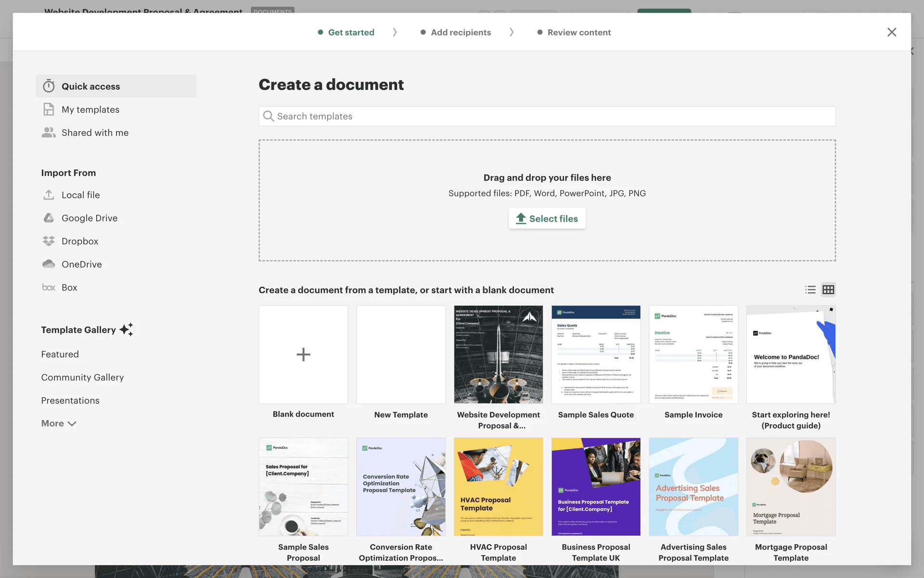Screen dimensions: 924x578
Task: Open Community Gallery
Action: pyautogui.click(x=82, y=377)
